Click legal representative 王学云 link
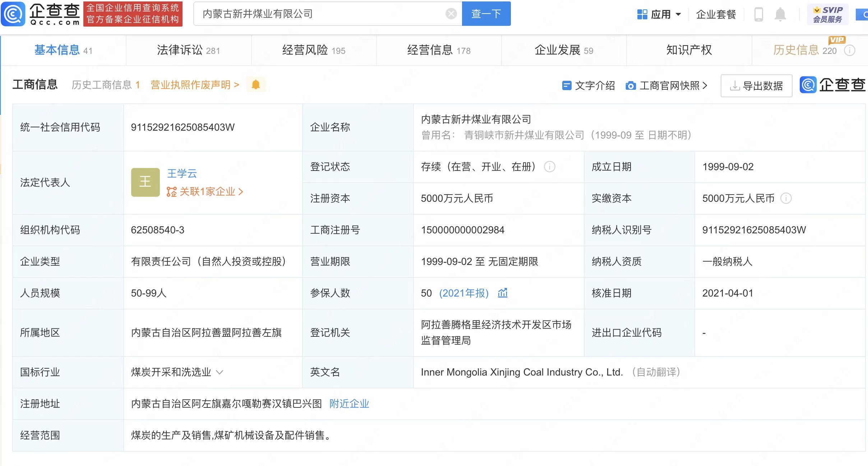 tap(182, 174)
